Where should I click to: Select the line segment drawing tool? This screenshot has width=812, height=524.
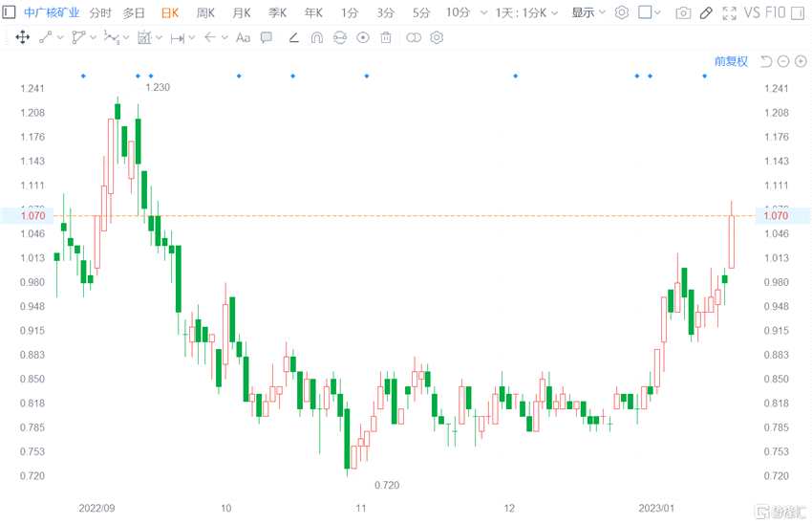tap(46, 37)
